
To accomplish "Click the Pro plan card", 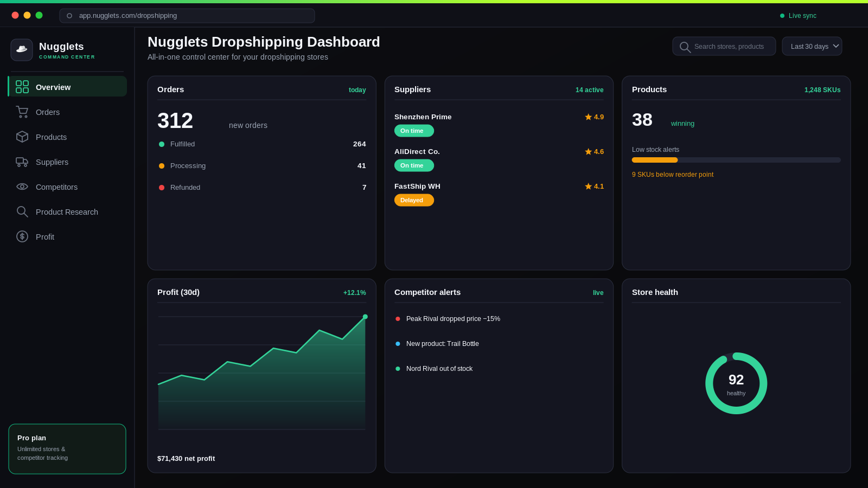I will (x=67, y=449).
